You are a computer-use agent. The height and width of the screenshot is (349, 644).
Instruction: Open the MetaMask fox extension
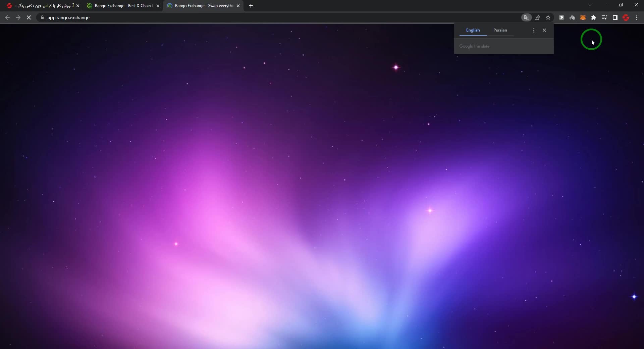[x=583, y=17]
